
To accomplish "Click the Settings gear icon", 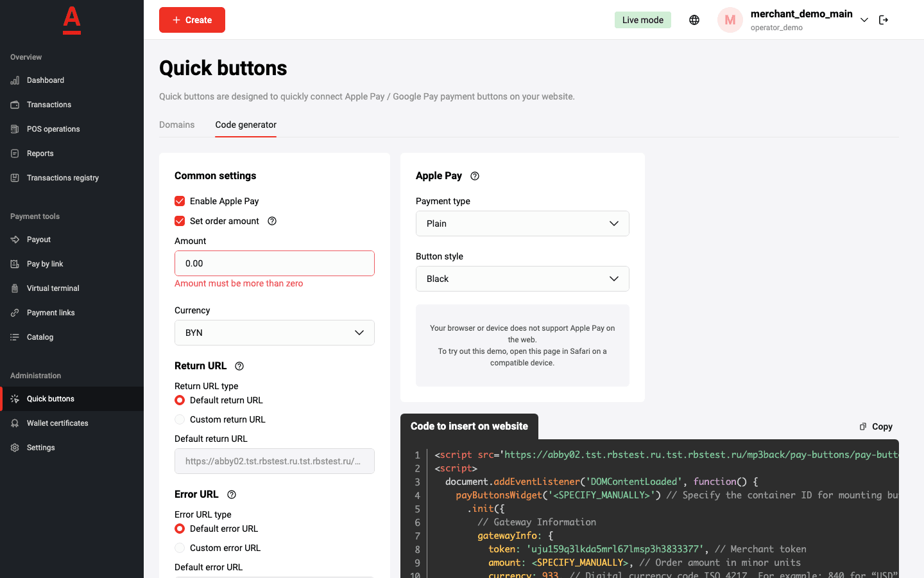I will click(15, 448).
